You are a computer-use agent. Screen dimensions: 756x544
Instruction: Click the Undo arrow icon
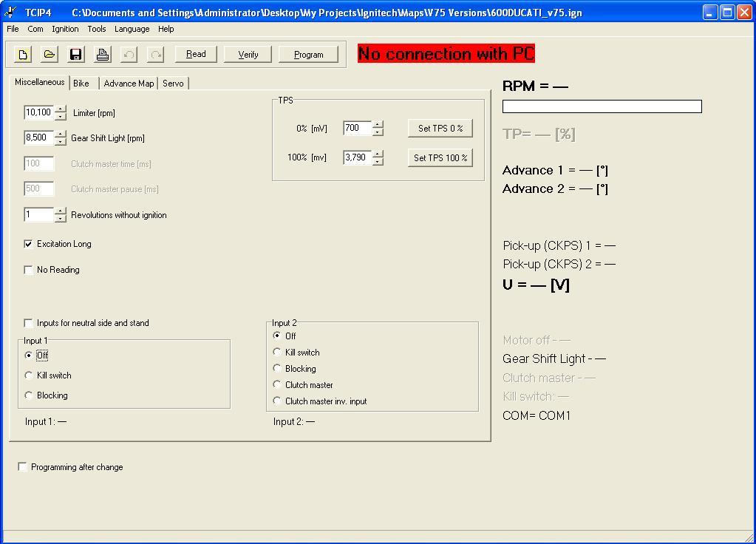tap(129, 55)
